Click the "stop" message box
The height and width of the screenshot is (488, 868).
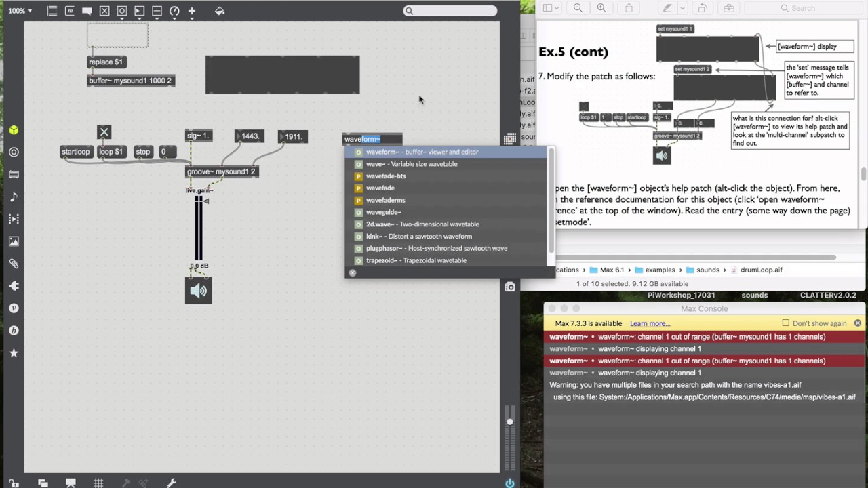[142, 152]
